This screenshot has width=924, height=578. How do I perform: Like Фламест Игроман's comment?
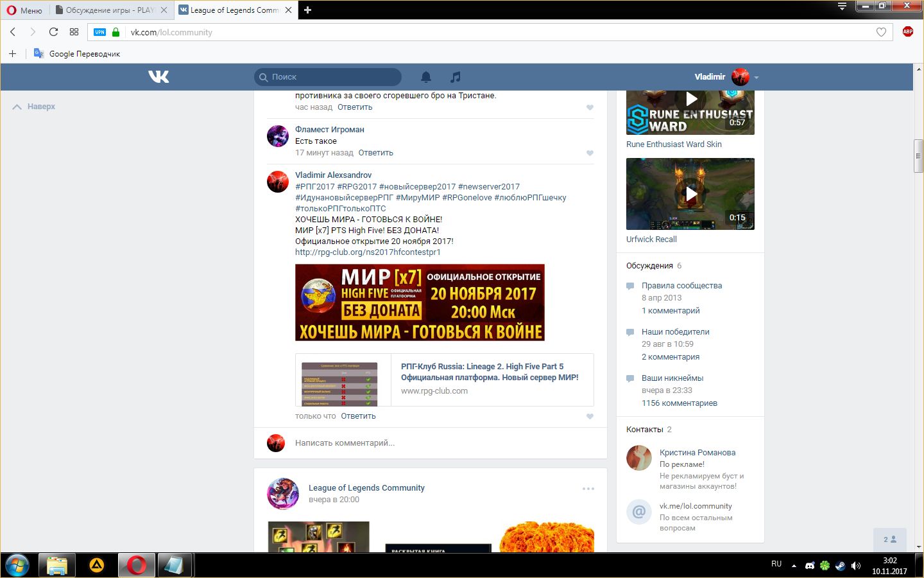(590, 153)
